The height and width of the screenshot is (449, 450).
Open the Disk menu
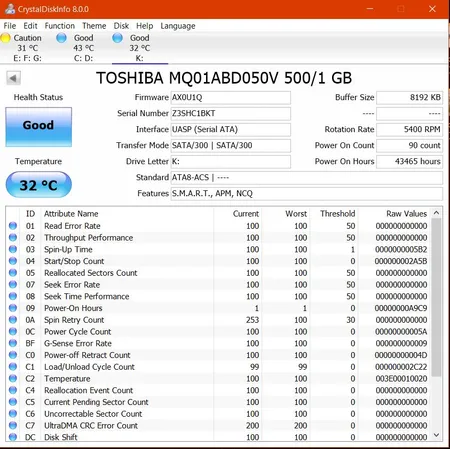tap(121, 26)
